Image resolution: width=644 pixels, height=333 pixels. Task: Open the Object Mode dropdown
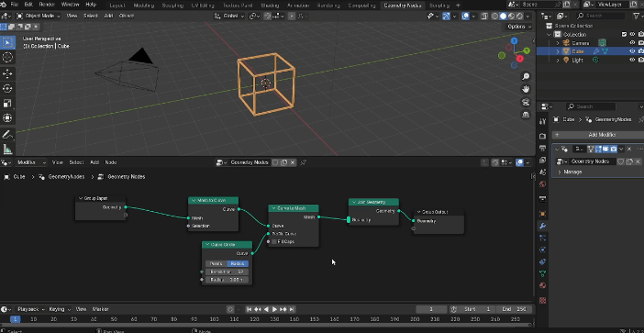click(x=39, y=16)
